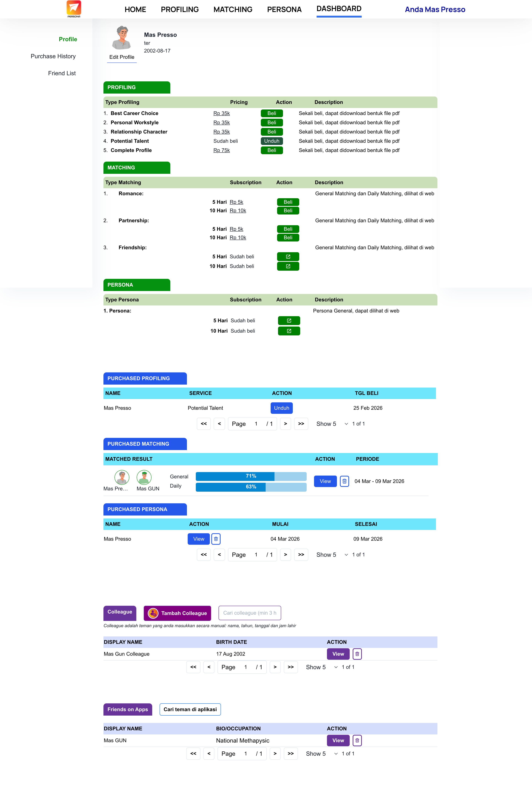Expand Show 5 dropdown in Purchased Persona
532x801 pixels.
pyautogui.click(x=332, y=555)
